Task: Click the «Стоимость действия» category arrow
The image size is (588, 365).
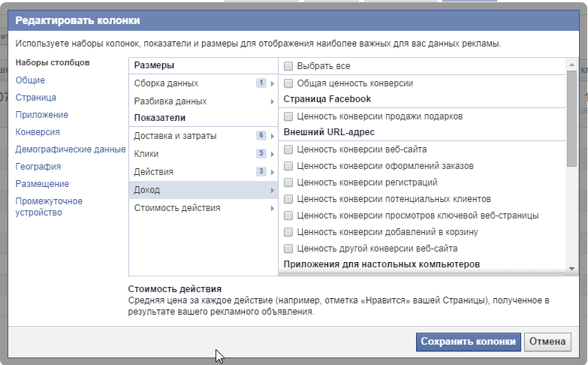Action: point(272,208)
